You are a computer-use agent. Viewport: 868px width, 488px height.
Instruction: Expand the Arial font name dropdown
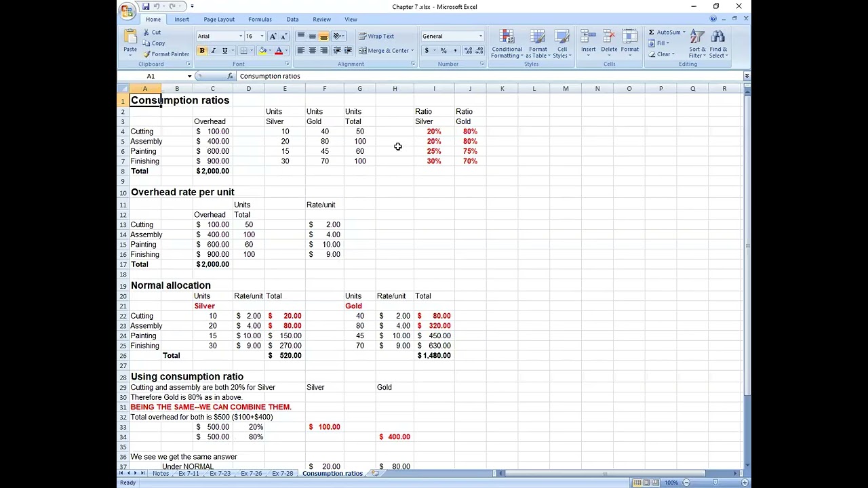(241, 37)
